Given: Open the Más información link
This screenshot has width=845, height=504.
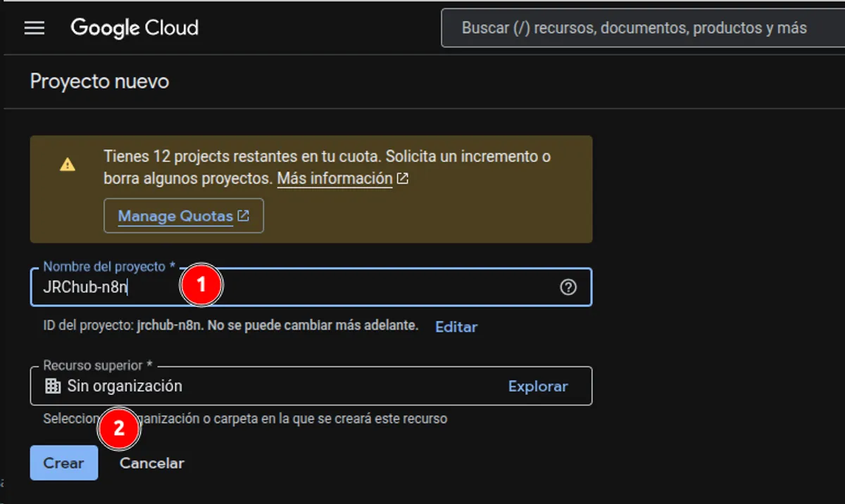Looking at the screenshot, I should (x=334, y=179).
